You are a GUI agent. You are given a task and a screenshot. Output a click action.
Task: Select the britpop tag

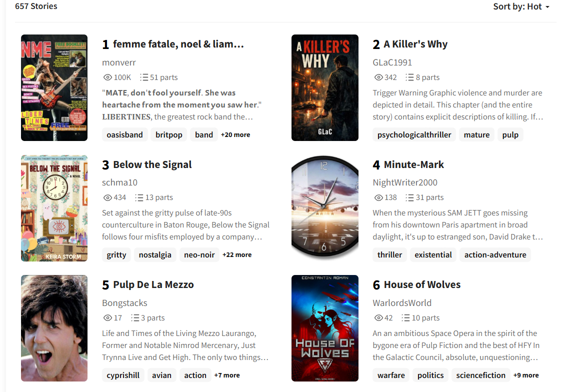click(168, 135)
